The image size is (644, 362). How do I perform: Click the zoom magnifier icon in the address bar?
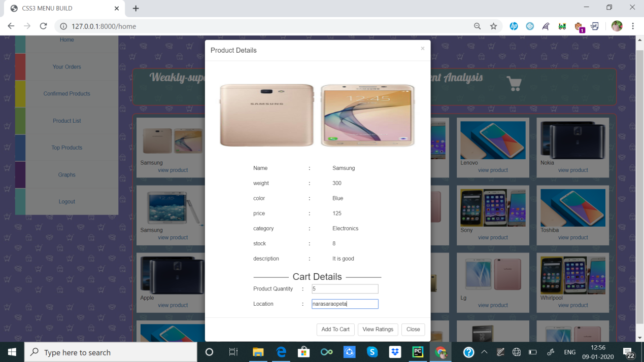(x=477, y=26)
